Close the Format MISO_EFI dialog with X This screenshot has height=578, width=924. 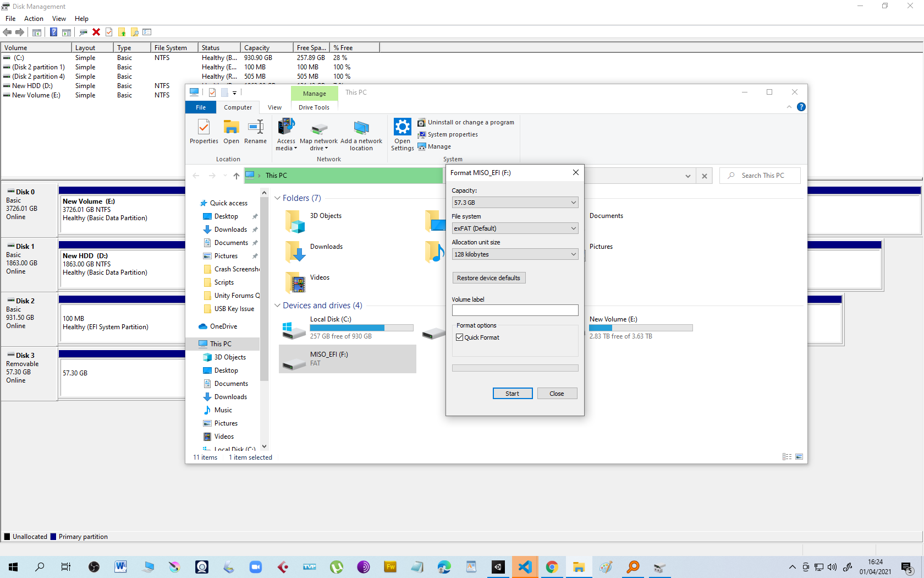click(575, 172)
